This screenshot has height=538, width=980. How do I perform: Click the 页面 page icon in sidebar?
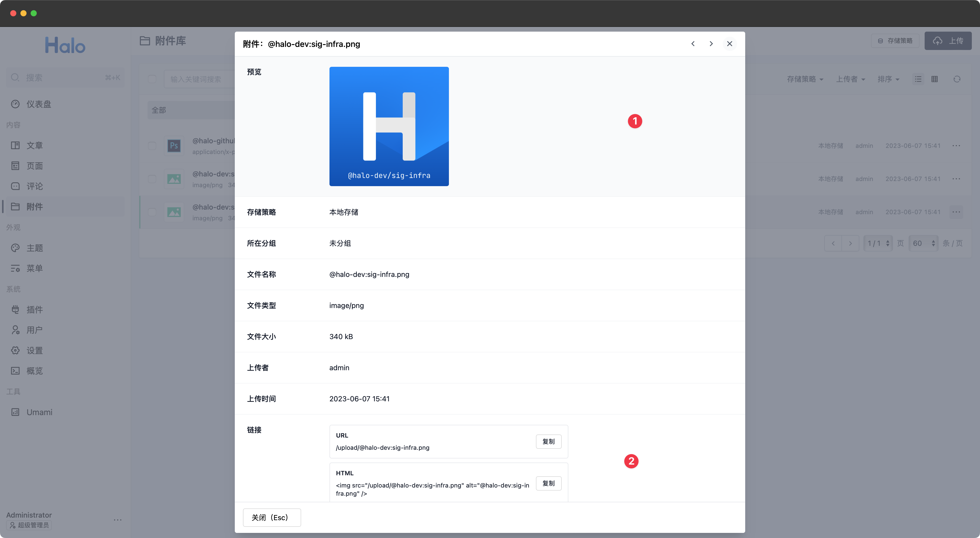click(x=15, y=166)
